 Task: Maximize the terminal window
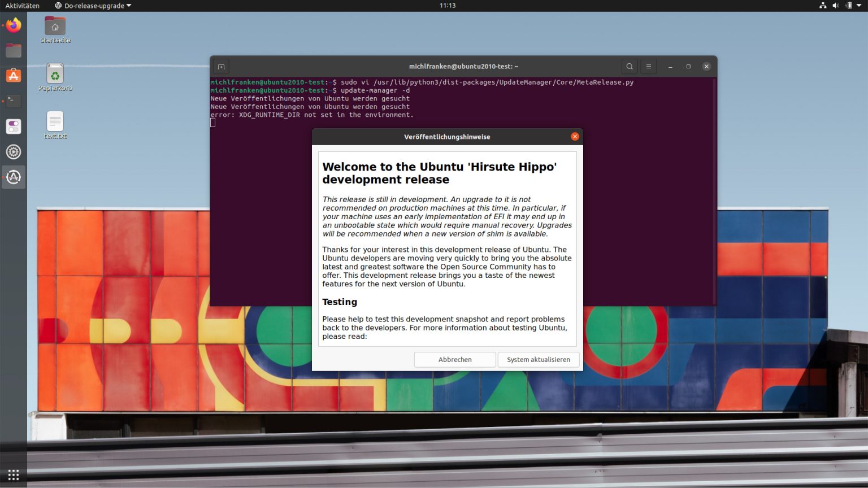coord(688,67)
